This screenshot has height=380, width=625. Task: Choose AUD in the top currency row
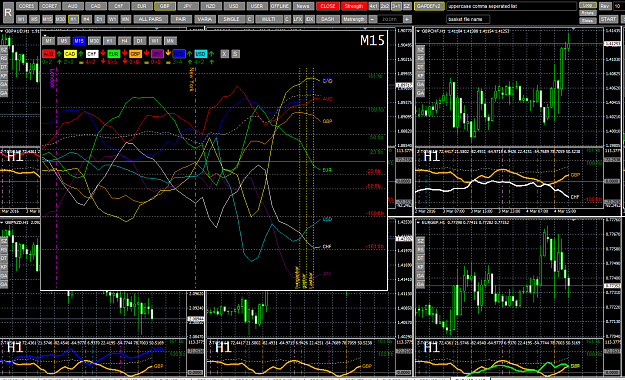pyautogui.click(x=73, y=6)
